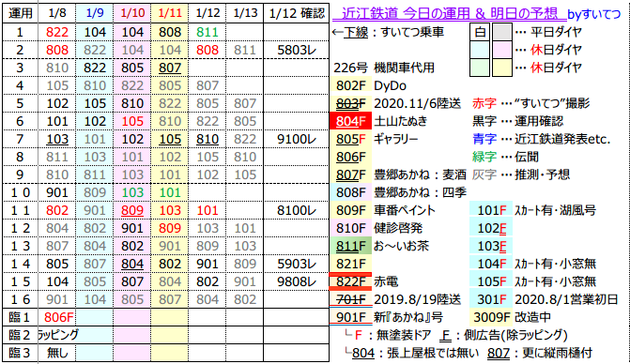Select the 運用 header cell
Image resolution: width=630 pixels, height=364 pixels.
point(20,14)
